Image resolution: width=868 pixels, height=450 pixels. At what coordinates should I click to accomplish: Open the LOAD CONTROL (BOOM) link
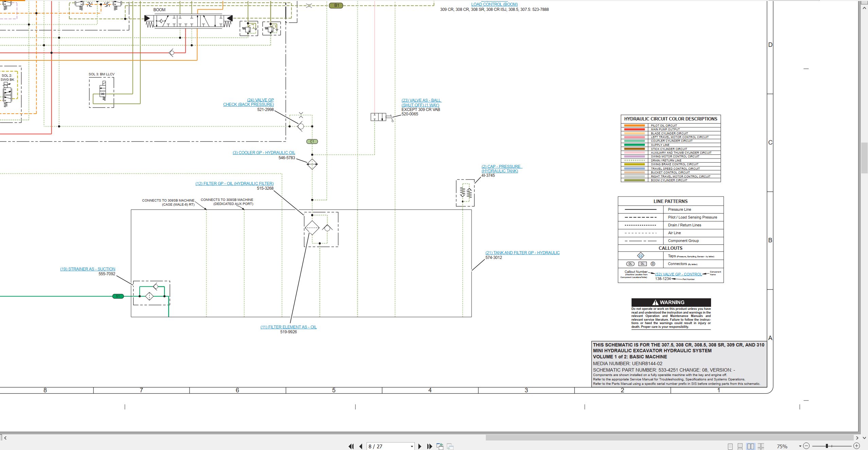pyautogui.click(x=494, y=4)
